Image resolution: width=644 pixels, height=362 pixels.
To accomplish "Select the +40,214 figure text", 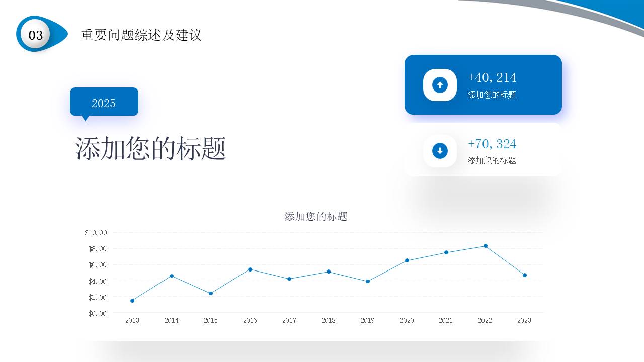I will [x=492, y=77].
